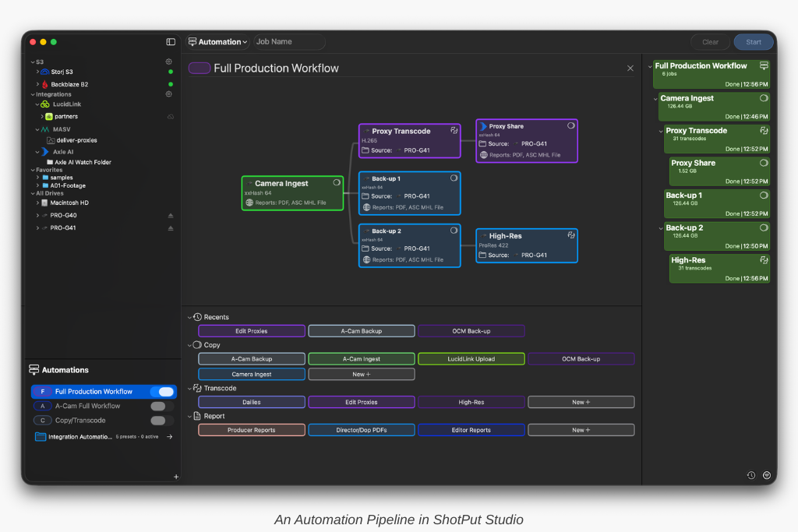This screenshot has width=798, height=532.
Task: Toggle the sidebar panel icon
Action: [x=171, y=42]
